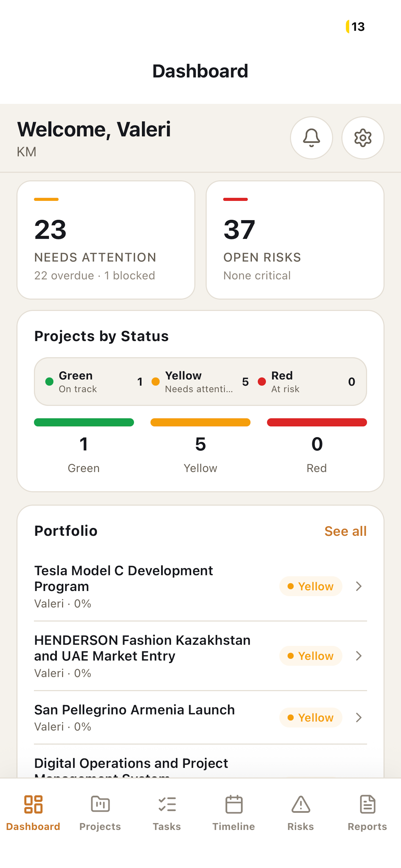
Task: Switch to the Risks tab label
Action: pos(301,827)
